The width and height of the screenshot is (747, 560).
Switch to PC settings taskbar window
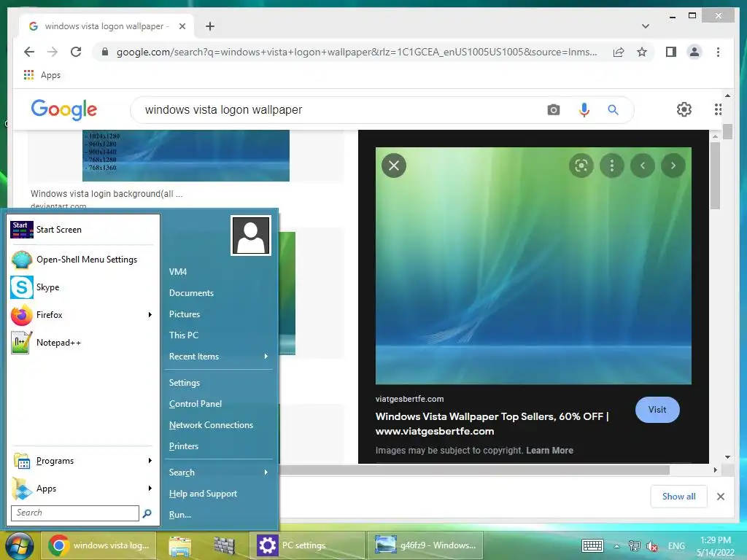coord(307,545)
